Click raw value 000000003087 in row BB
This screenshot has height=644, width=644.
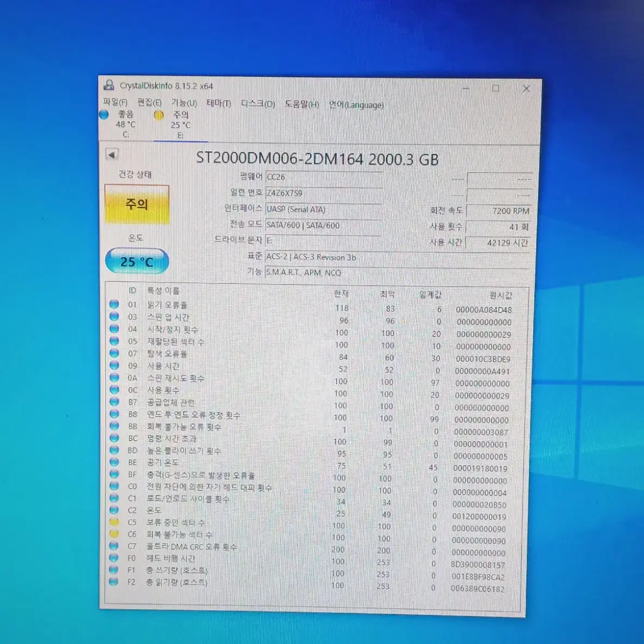click(x=481, y=432)
